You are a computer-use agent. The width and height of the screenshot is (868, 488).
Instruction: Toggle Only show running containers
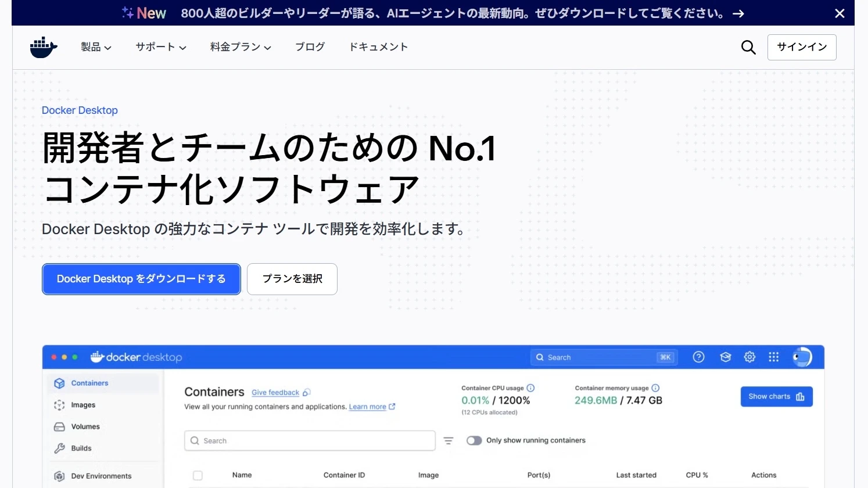(x=474, y=441)
